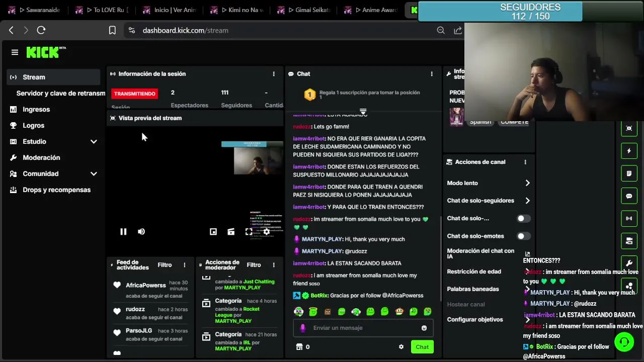Open Acciones de canal options menu
The width and height of the screenshot is (644, 362).
[525, 162]
